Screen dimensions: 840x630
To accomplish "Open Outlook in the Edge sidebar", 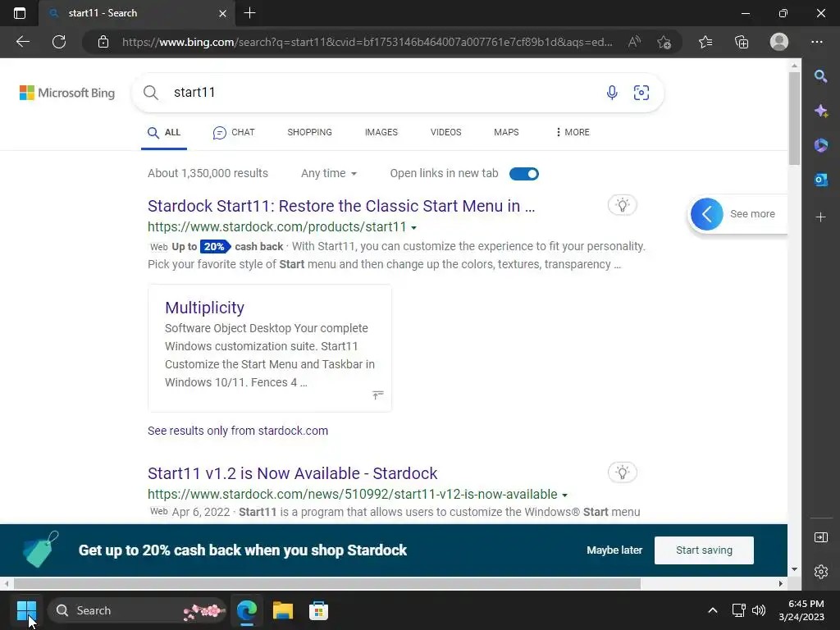I will pyautogui.click(x=820, y=180).
